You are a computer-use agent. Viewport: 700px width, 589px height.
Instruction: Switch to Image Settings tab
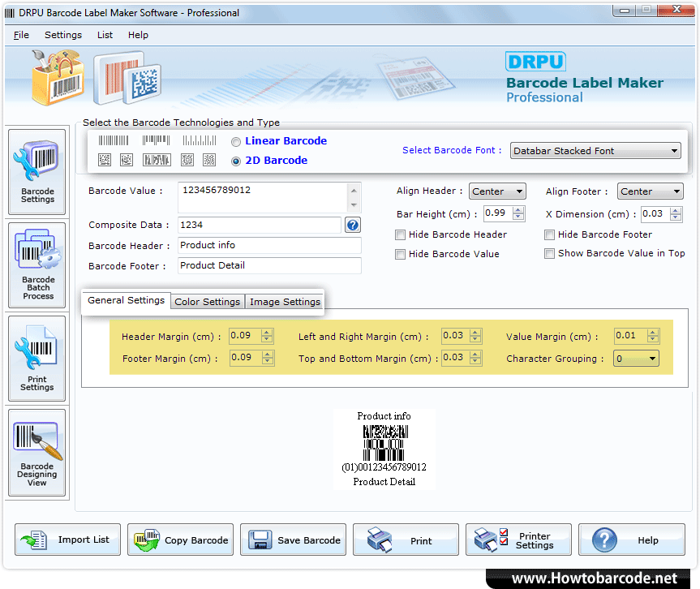(x=285, y=303)
